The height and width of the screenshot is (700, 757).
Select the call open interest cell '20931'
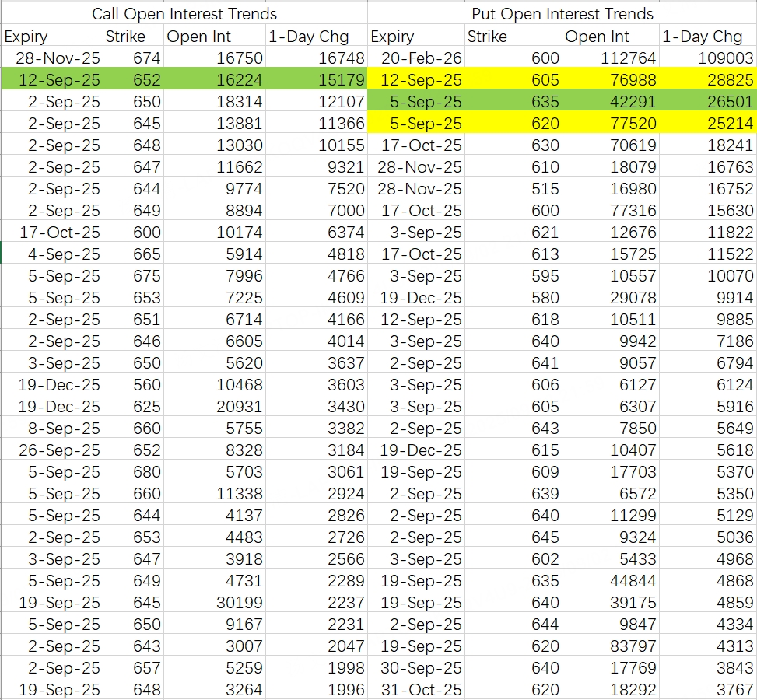point(215,407)
